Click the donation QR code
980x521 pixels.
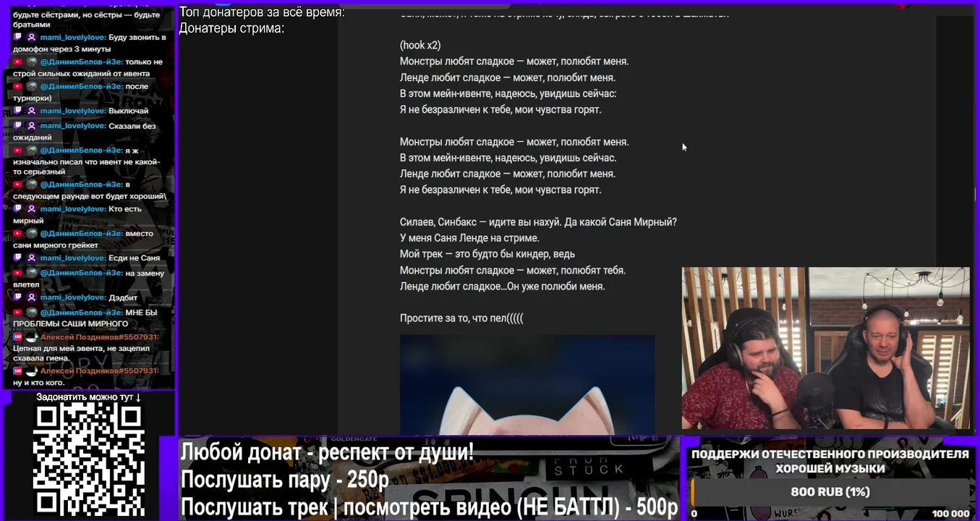88,460
